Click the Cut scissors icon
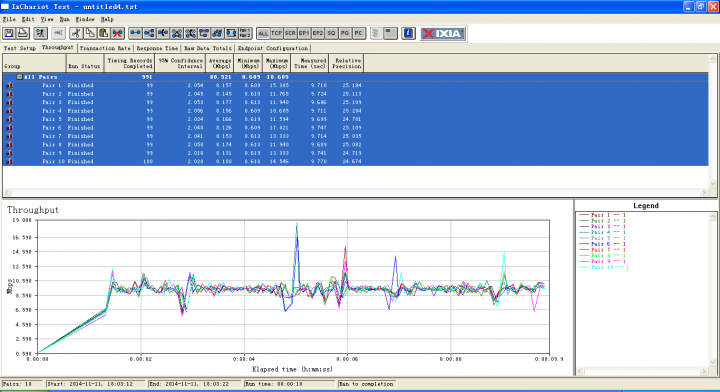The image size is (720, 392). 76,33
